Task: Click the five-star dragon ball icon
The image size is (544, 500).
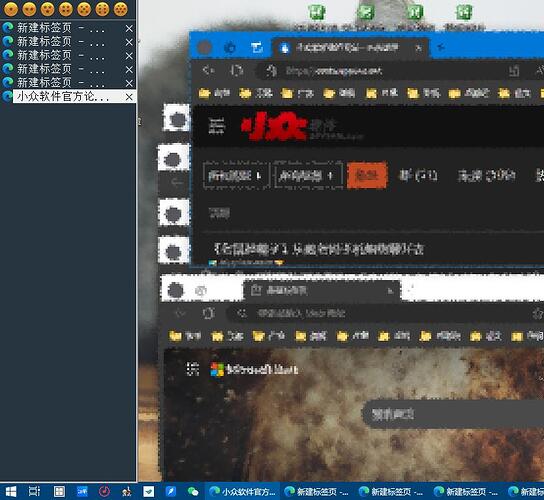Action: click(84, 9)
